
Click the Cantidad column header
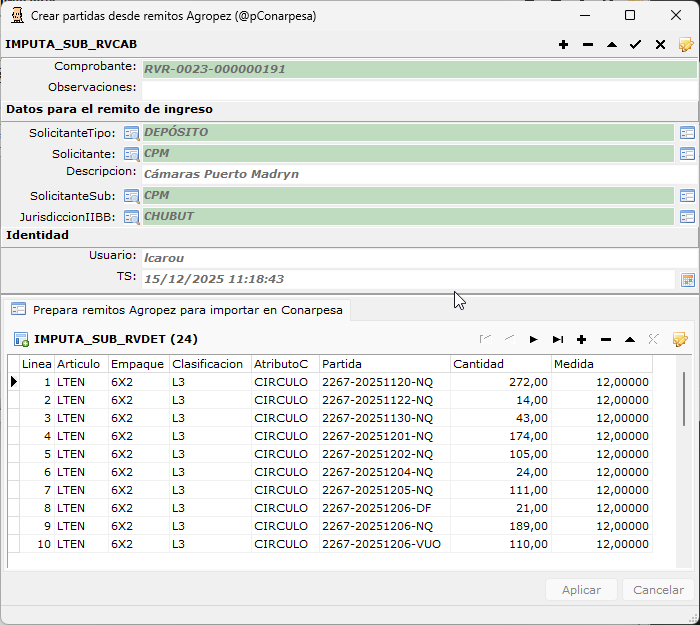tap(500, 364)
